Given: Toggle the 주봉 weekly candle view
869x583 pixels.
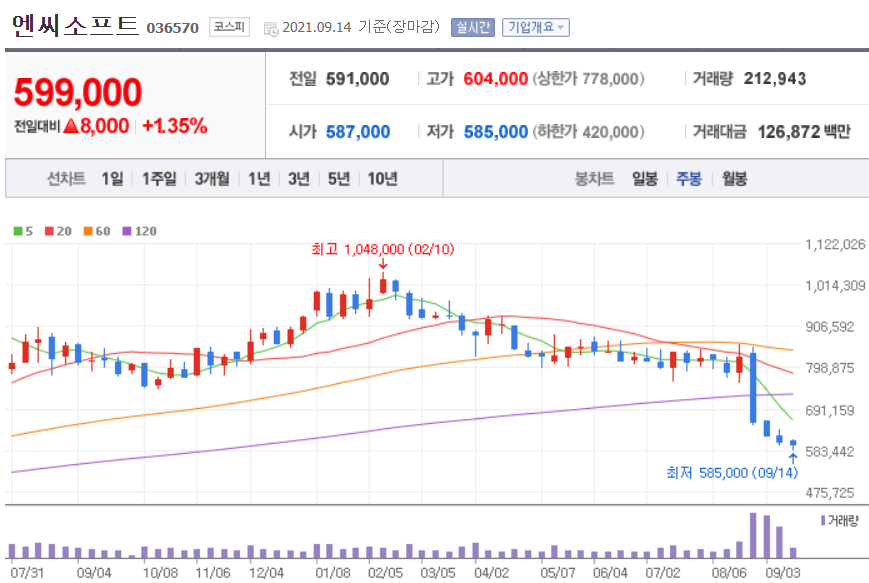Looking at the screenshot, I should [x=688, y=178].
